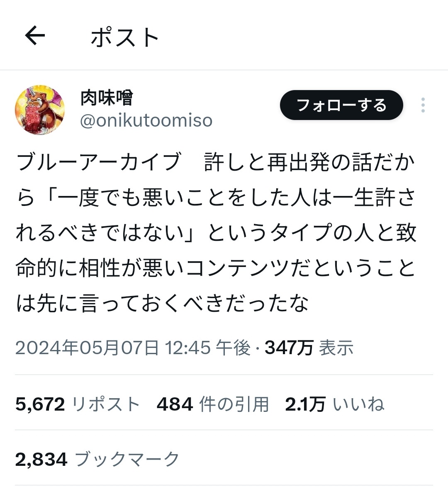Click the post timestamp 2024年05月07日 12:45 午後
448x487 pixels.
coord(133,347)
